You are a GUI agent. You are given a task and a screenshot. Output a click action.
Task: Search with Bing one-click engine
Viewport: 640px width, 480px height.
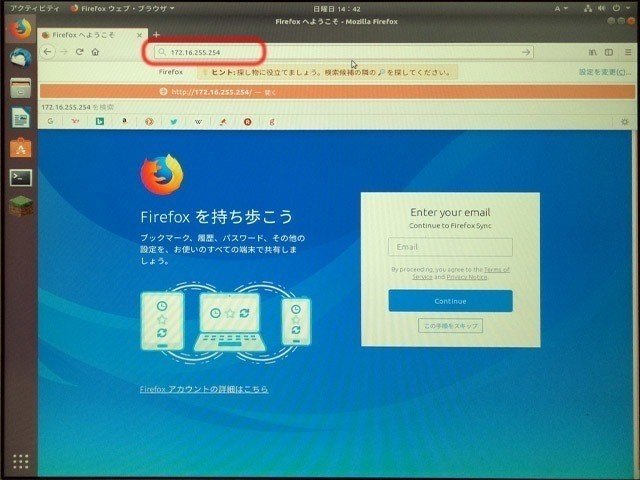100,121
